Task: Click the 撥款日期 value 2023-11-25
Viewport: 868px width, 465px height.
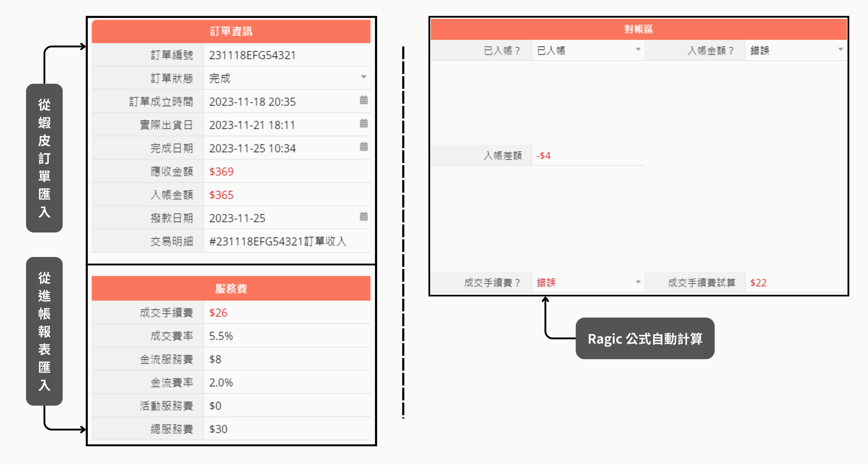Action: (237, 218)
